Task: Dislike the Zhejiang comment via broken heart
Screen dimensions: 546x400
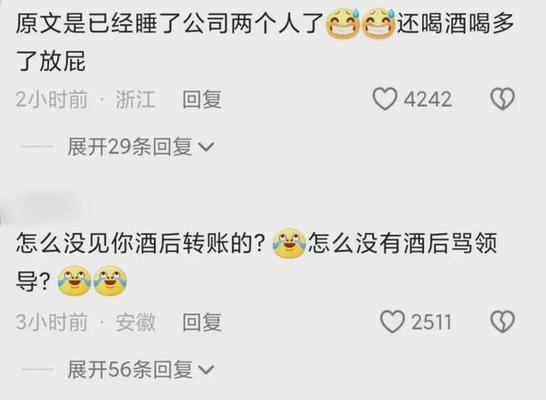Action: [x=502, y=99]
